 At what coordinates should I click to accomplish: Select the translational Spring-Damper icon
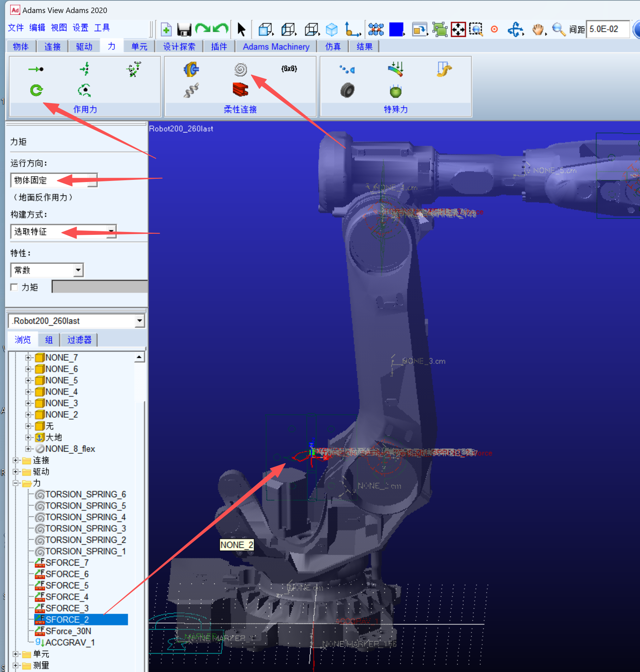click(x=191, y=90)
